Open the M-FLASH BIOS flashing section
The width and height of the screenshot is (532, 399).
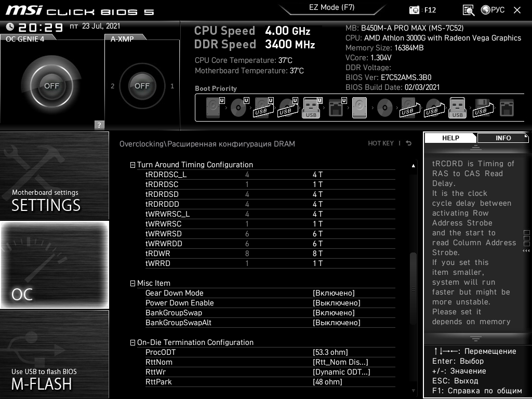click(x=54, y=354)
